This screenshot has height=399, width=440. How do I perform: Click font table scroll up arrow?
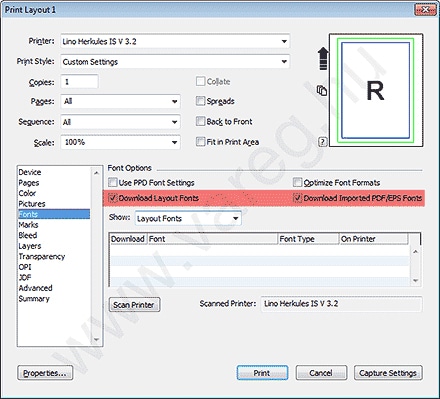415,251
